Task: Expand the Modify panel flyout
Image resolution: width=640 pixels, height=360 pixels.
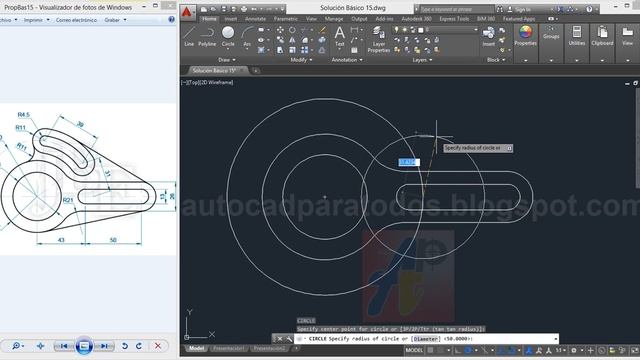Action: click(x=301, y=60)
